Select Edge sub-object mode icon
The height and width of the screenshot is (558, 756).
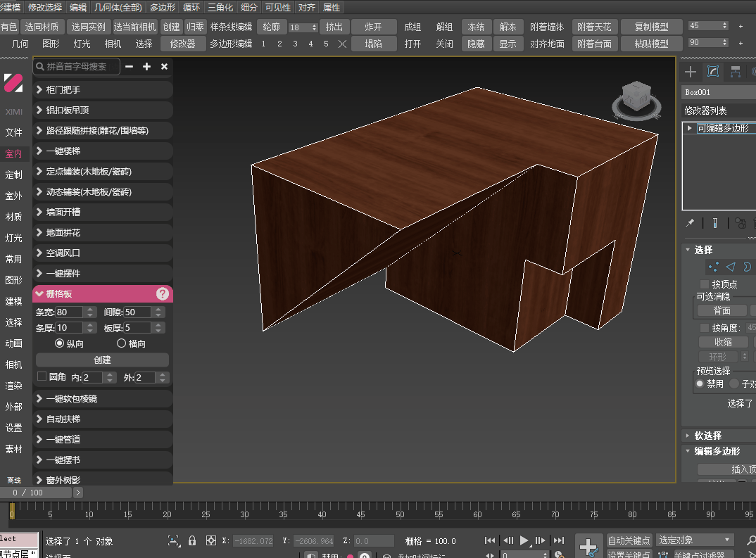pos(731,267)
